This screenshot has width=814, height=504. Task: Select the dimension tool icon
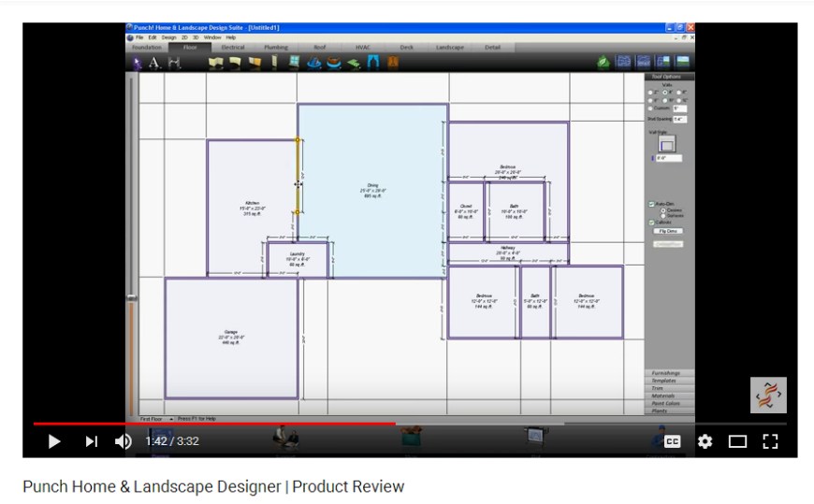point(174,64)
